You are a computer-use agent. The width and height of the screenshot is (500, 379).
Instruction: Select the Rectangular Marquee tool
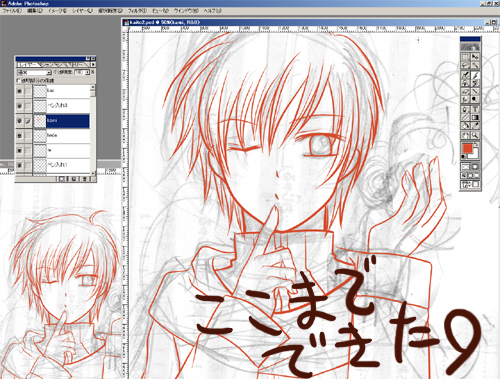click(x=465, y=57)
